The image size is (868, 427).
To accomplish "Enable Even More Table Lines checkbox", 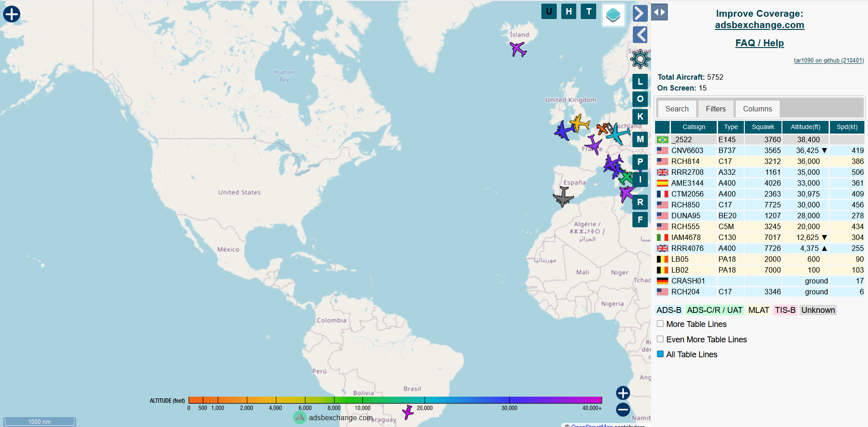I will [x=661, y=339].
